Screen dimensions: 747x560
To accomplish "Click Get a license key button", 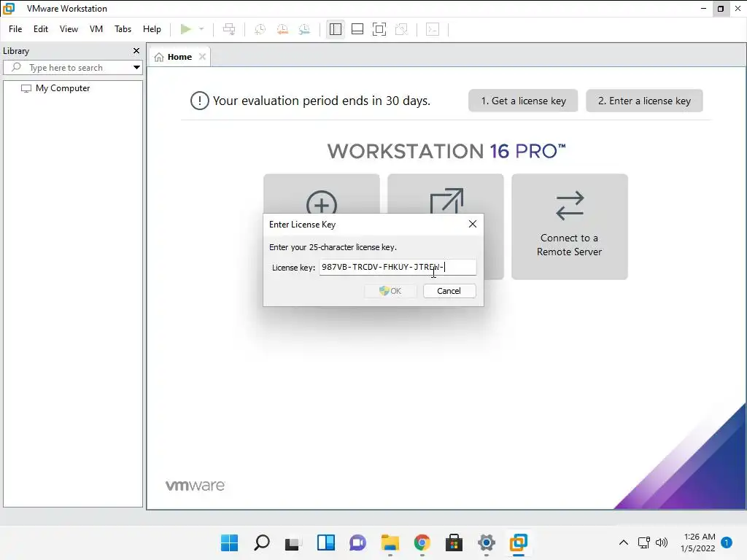I will pos(523,101).
